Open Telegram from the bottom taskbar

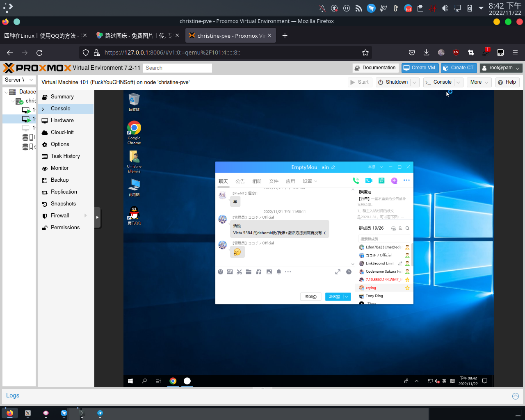[x=100, y=413]
